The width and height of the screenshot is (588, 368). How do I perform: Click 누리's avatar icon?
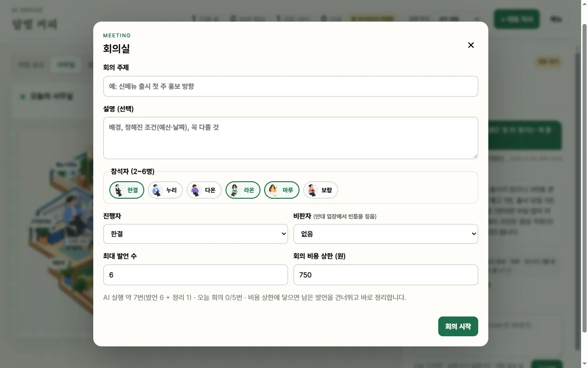(x=157, y=190)
